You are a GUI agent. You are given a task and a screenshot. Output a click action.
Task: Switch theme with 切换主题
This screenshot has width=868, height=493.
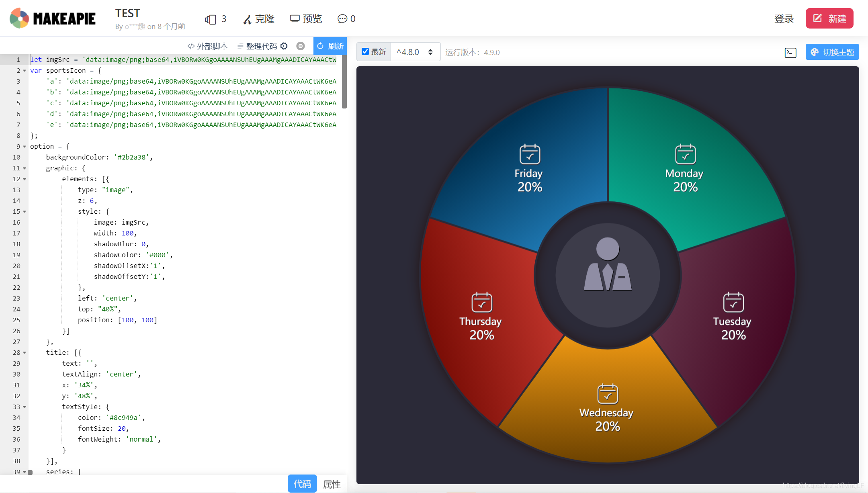click(x=832, y=52)
